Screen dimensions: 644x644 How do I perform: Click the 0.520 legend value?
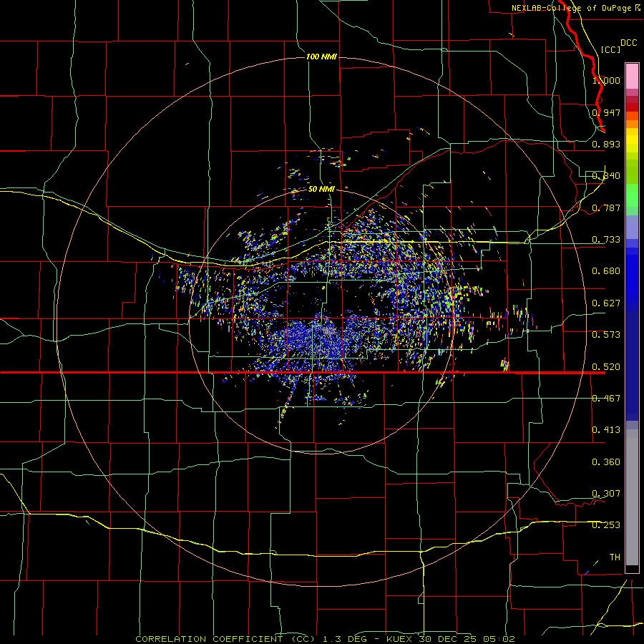(606, 366)
